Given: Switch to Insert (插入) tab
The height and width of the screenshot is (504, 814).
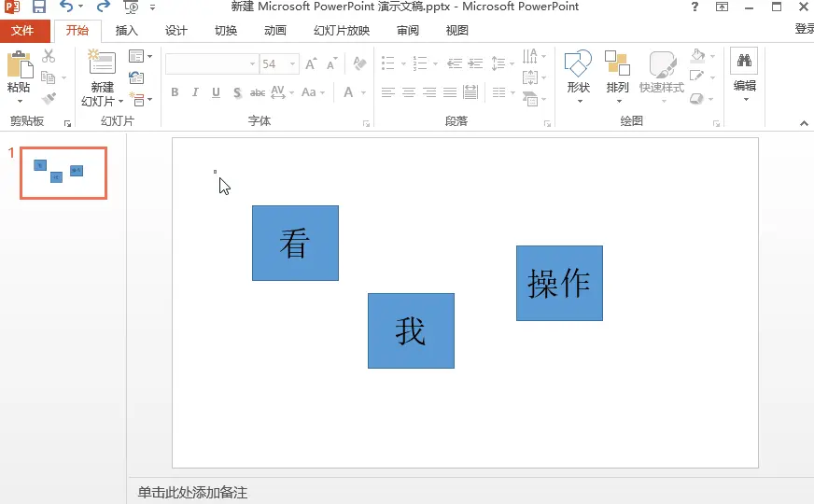Looking at the screenshot, I should pyautogui.click(x=126, y=31).
